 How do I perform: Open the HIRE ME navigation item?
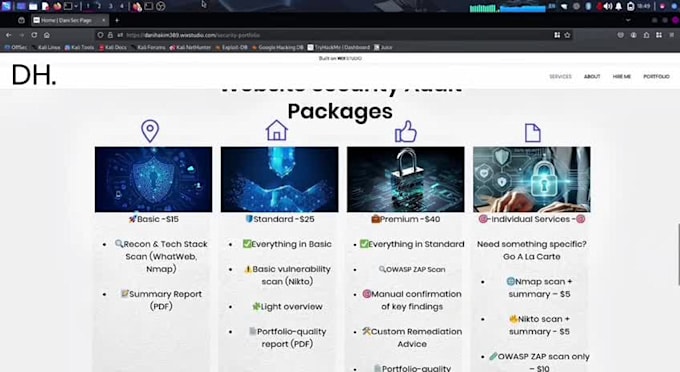622,76
